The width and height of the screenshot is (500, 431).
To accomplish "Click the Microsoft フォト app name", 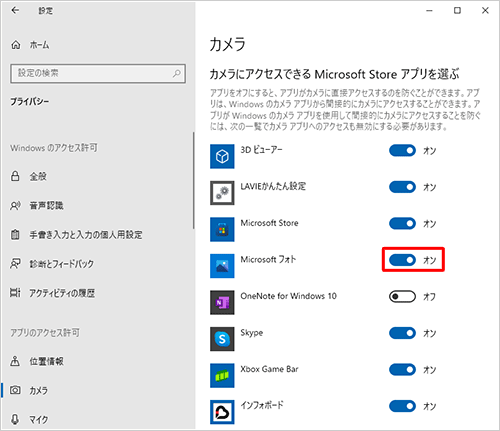I will [268, 259].
